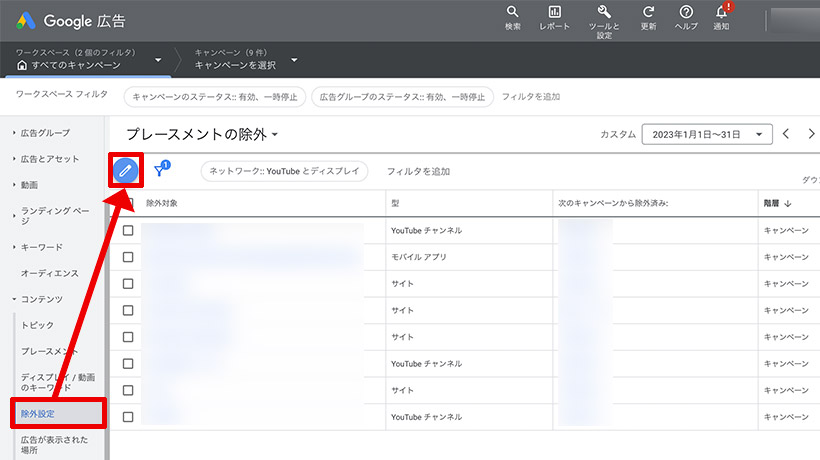Viewport: 820px width, 460px height.
Task: Click the 検索 search magnifier icon
Action: point(513,12)
